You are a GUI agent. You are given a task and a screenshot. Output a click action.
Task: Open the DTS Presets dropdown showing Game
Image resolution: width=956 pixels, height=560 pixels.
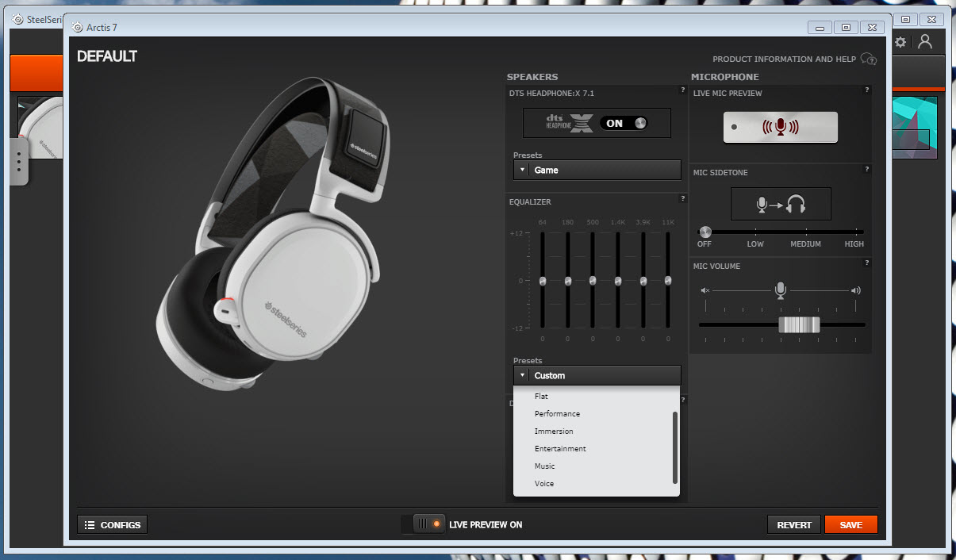[x=597, y=170]
